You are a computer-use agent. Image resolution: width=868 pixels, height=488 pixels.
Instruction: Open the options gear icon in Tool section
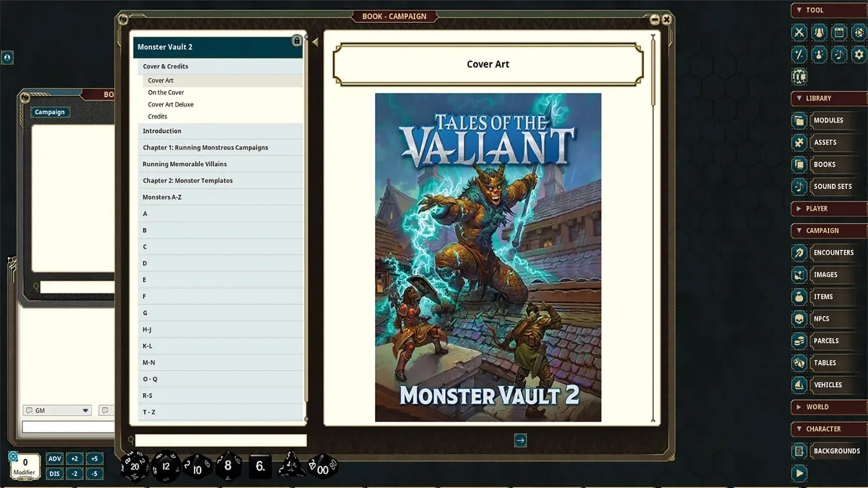(x=858, y=55)
